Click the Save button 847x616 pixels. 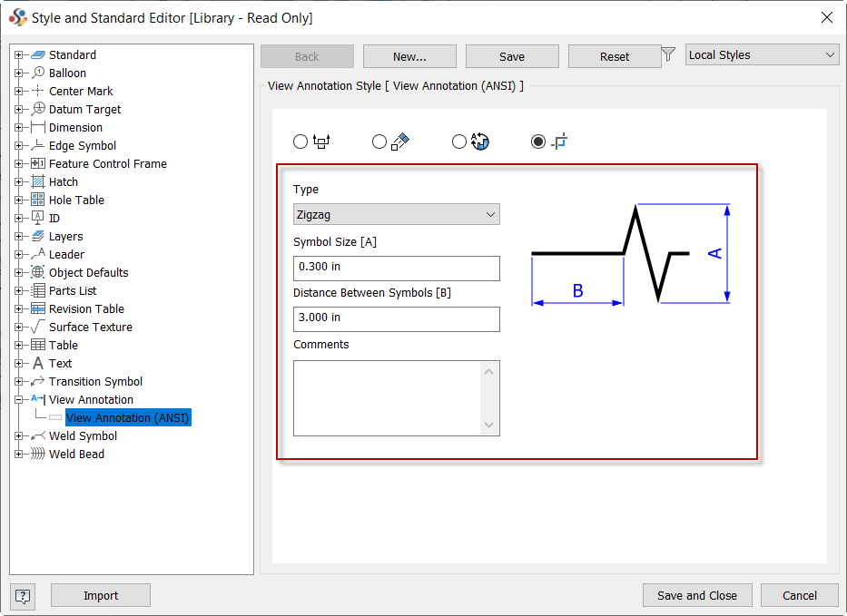point(512,56)
